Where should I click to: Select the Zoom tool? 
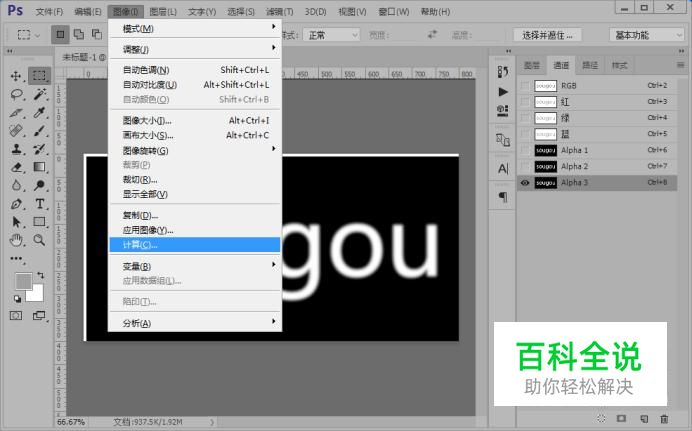coord(39,240)
